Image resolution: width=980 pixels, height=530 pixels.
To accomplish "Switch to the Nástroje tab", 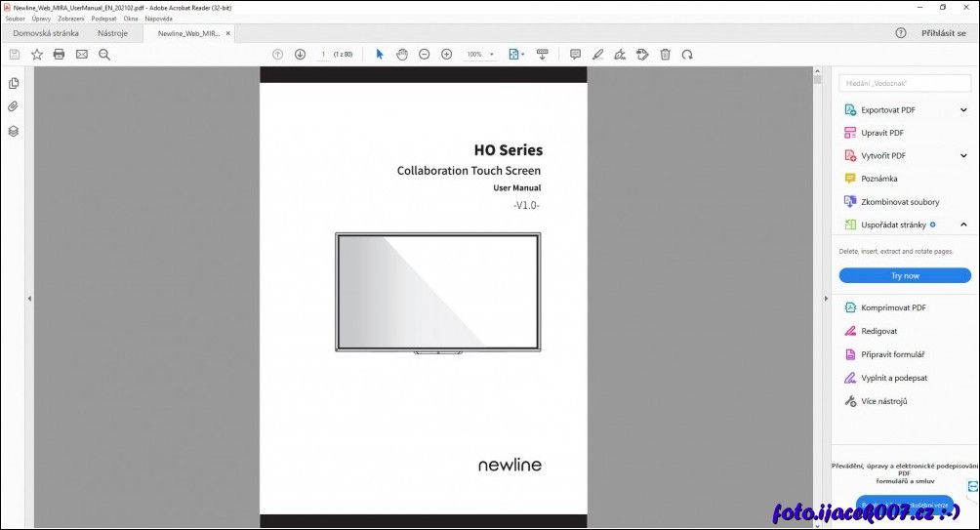I will pos(112,33).
